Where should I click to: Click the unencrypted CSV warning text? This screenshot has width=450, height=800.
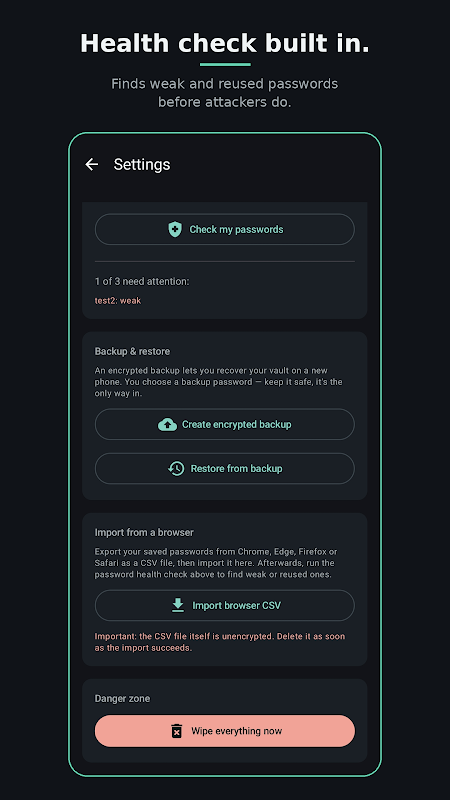coord(220,642)
